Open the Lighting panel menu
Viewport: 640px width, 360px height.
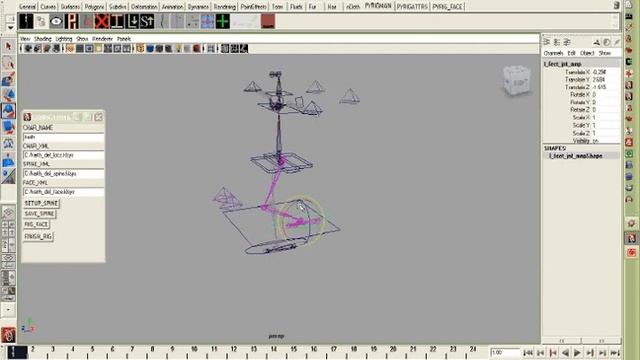(64, 39)
